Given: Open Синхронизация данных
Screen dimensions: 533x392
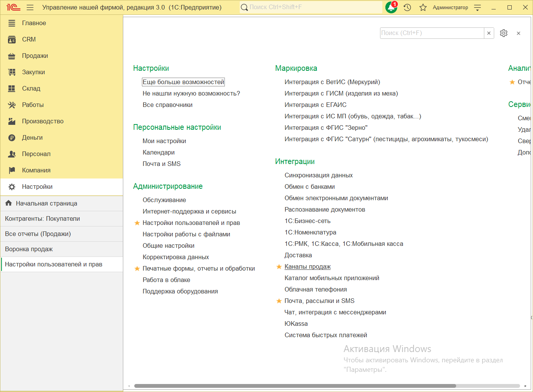Looking at the screenshot, I should tap(318, 175).
